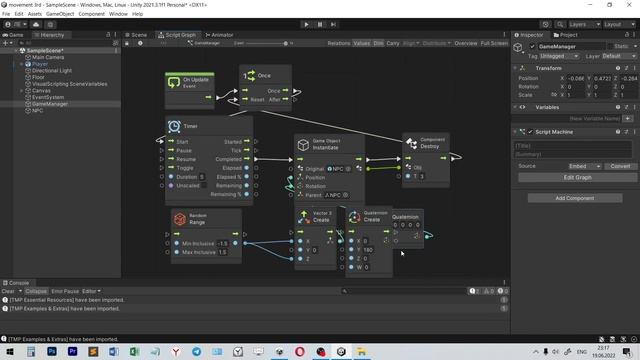Select the Game Object Instantiate cube icon

click(x=303, y=144)
